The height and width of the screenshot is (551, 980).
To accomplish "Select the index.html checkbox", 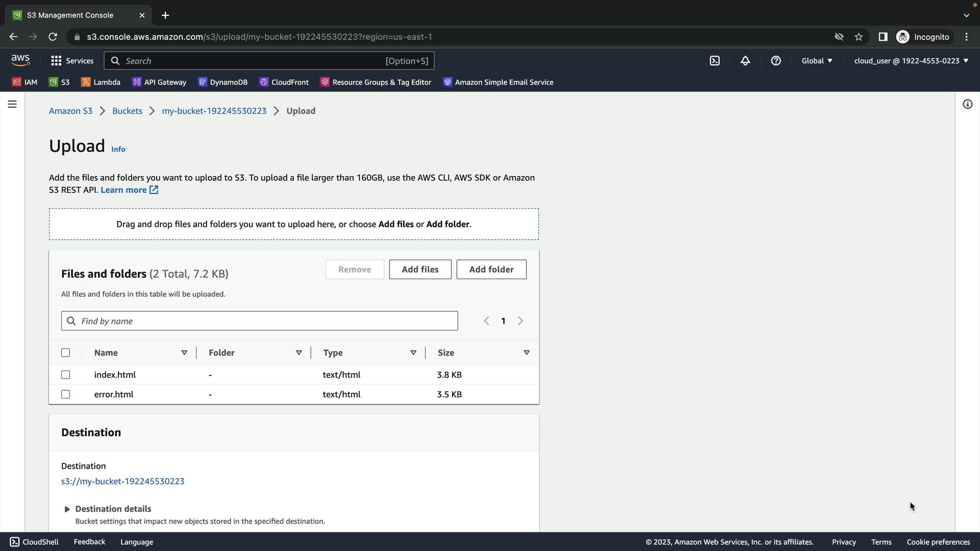I will pyautogui.click(x=65, y=374).
